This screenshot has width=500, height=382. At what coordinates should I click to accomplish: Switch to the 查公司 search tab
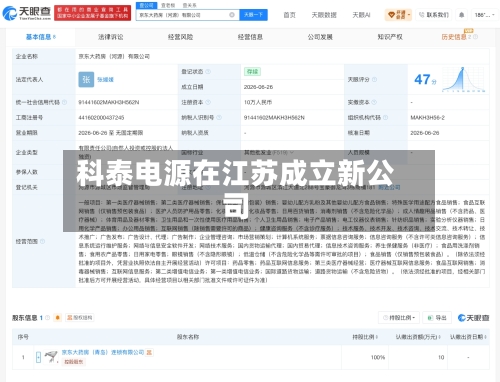pos(146,5)
